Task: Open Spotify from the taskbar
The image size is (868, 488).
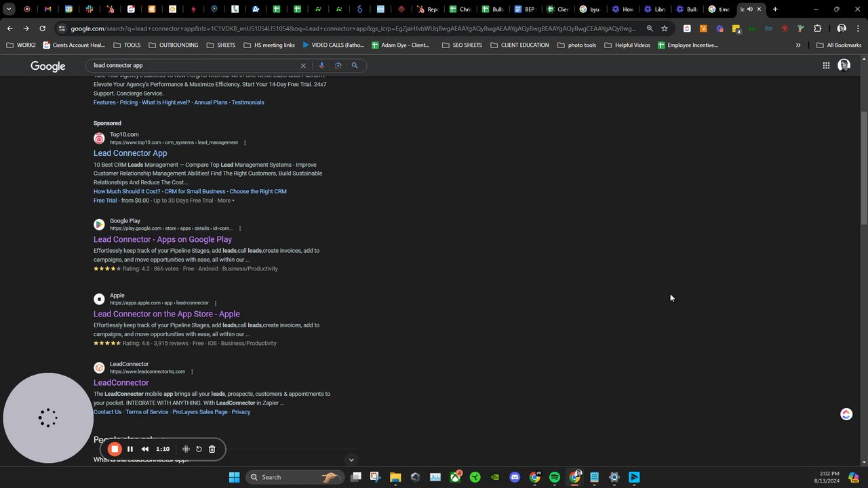Action: (555, 477)
